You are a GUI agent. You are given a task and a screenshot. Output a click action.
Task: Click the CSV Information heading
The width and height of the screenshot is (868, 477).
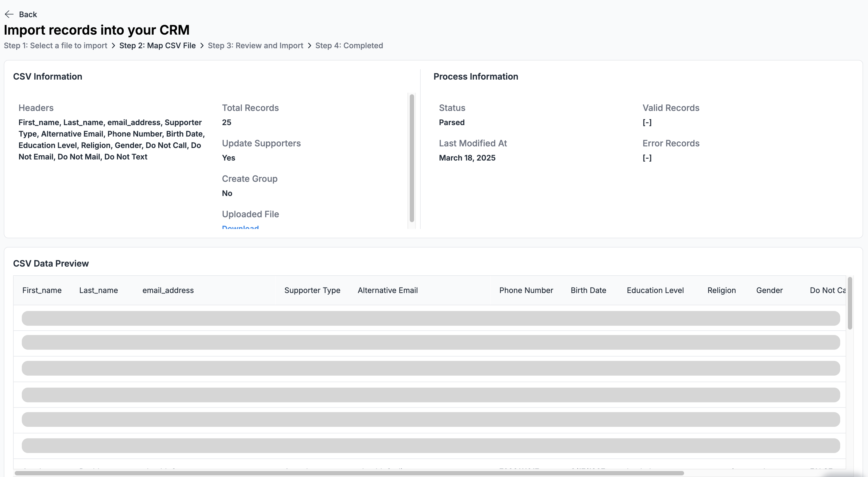pyautogui.click(x=47, y=77)
